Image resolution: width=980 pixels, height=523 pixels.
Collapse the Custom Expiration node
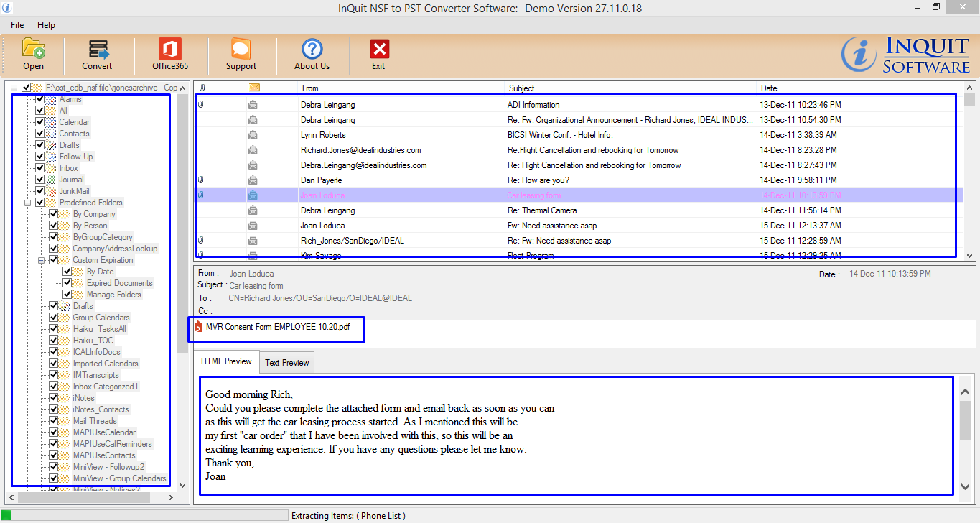42,260
